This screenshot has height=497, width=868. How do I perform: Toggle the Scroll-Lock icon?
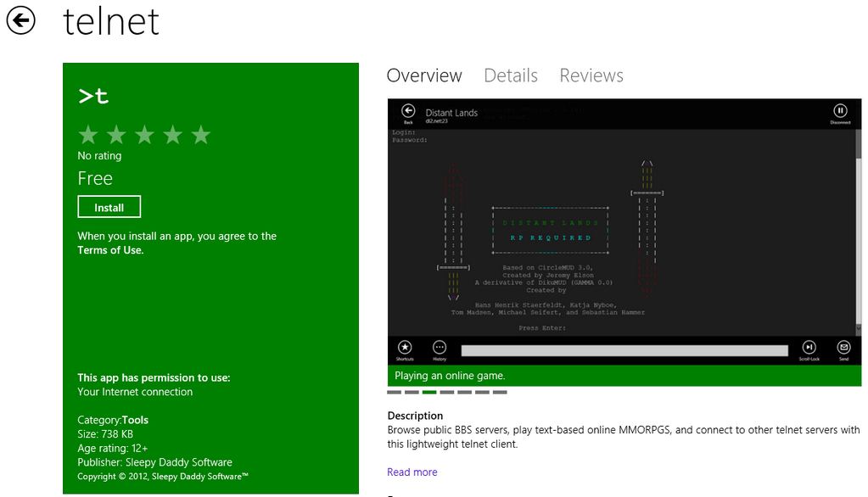click(809, 347)
